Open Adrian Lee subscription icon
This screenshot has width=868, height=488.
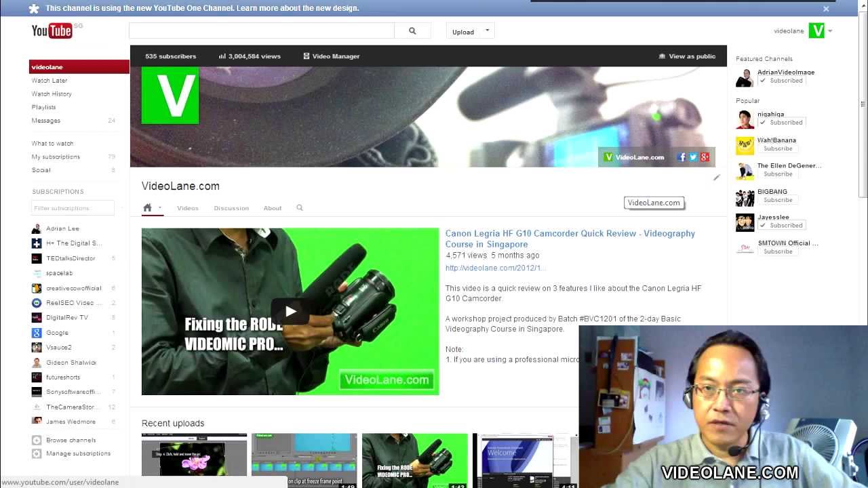click(37, 229)
